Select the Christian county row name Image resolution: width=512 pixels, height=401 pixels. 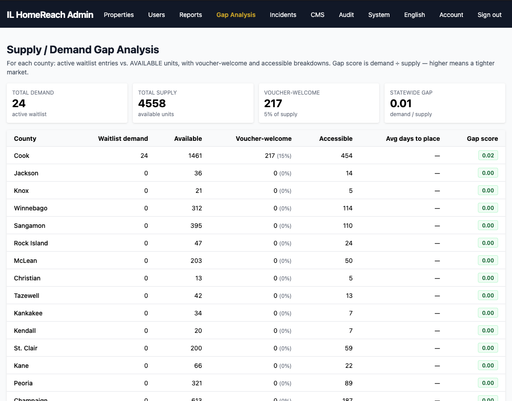[x=27, y=278]
